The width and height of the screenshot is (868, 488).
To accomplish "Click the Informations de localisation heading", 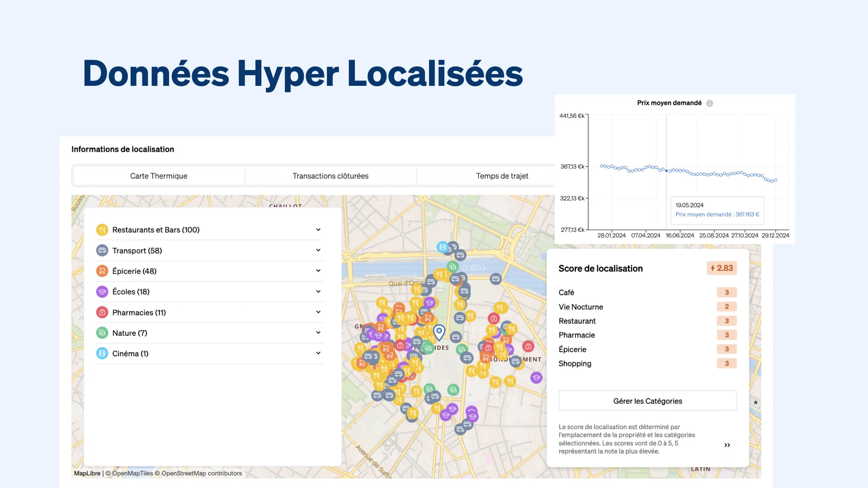I will 123,149.
